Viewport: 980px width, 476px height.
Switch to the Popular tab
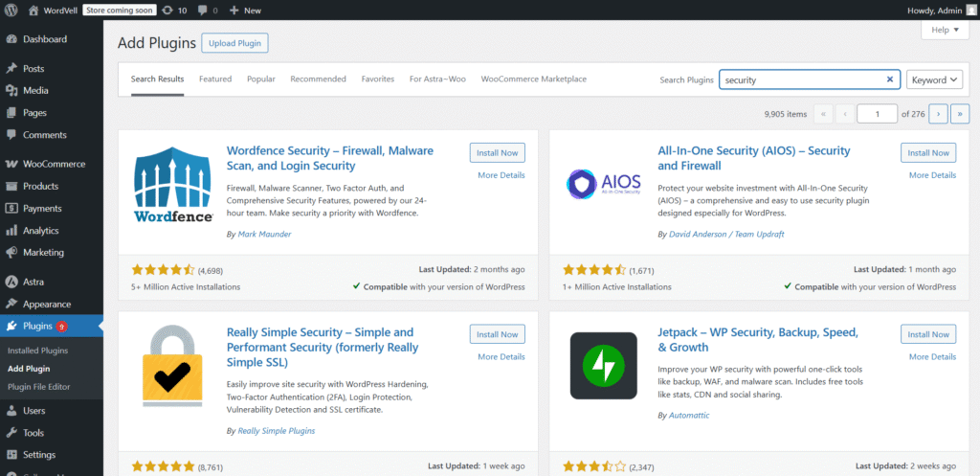[261, 79]
